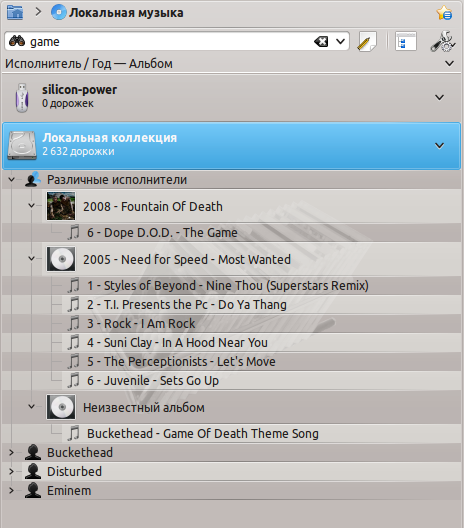Select track Dope D.O.D. - The Game
This screenshot has height=528, width=464.
tap(162, 233)
